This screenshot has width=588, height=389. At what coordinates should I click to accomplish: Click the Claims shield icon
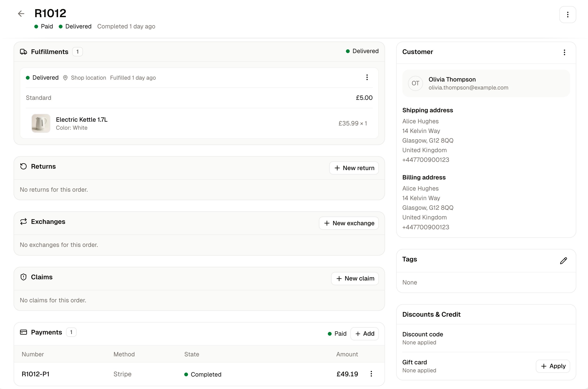(x=23, y=277)
